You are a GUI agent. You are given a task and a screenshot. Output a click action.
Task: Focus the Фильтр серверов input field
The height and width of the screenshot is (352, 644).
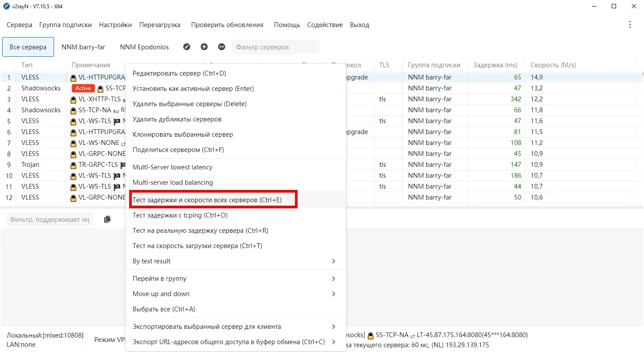pos(276,47)
